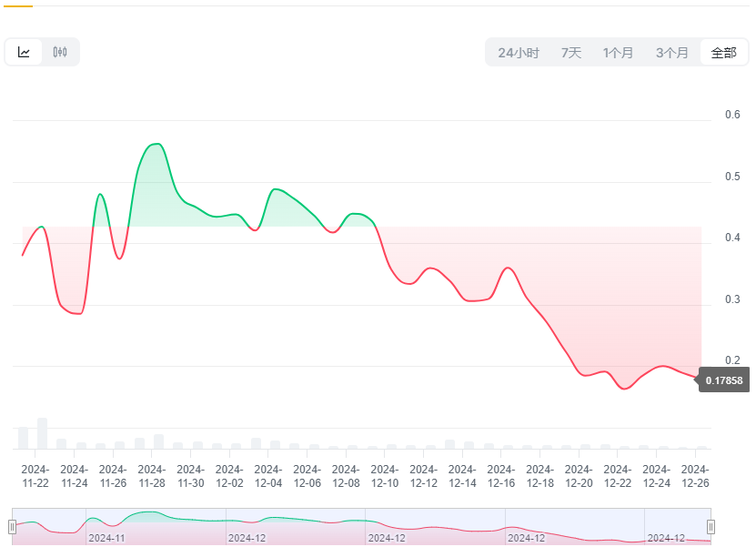Click the 0.6 price axis label
The height and width of the screenshot is (547, 756).
coord(732,115)
